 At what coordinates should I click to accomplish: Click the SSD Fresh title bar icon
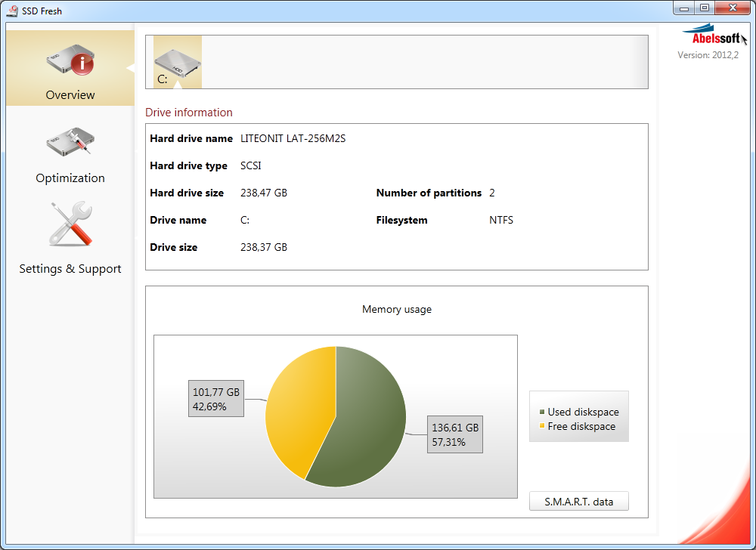coord(12,11)
